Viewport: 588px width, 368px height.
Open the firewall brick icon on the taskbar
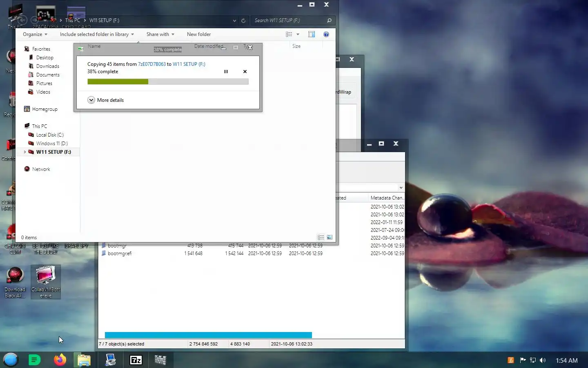(x=160, y=360)
